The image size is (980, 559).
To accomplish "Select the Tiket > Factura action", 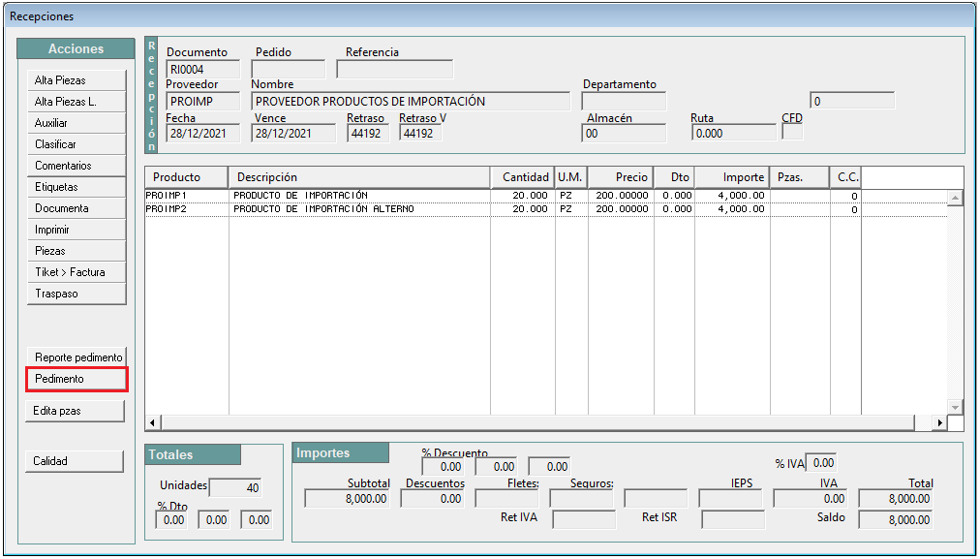I will [77, 272].
